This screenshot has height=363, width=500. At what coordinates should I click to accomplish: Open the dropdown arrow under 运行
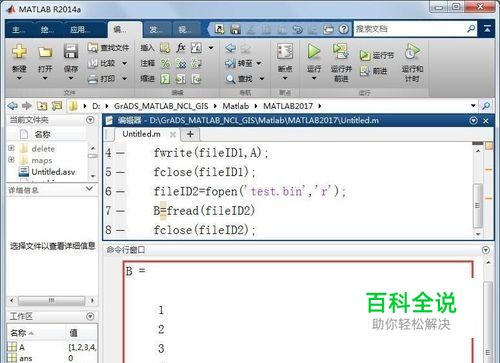coord(314,78)
